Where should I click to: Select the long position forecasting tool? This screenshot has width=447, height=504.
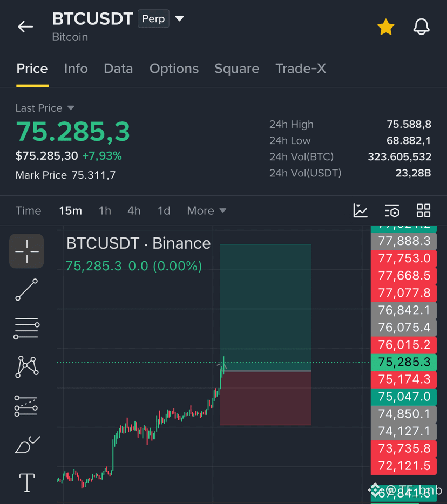pyautogui.click(x=26, y=406)
